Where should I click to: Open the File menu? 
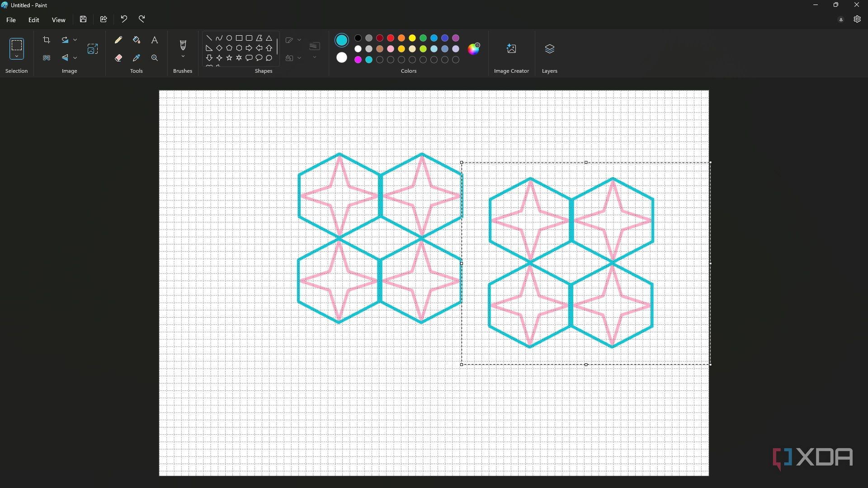[11, 20]
